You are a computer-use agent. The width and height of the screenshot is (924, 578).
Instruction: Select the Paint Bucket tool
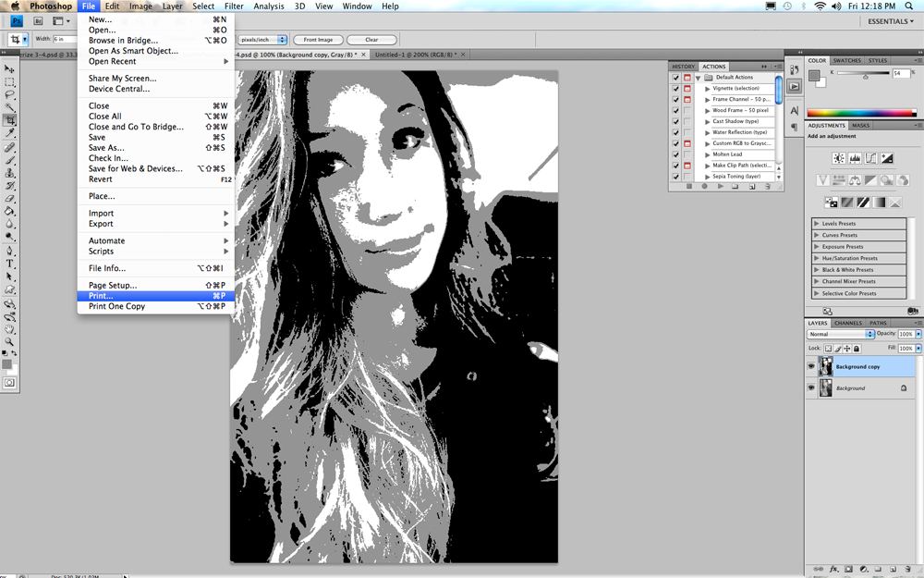coord(9,211)
